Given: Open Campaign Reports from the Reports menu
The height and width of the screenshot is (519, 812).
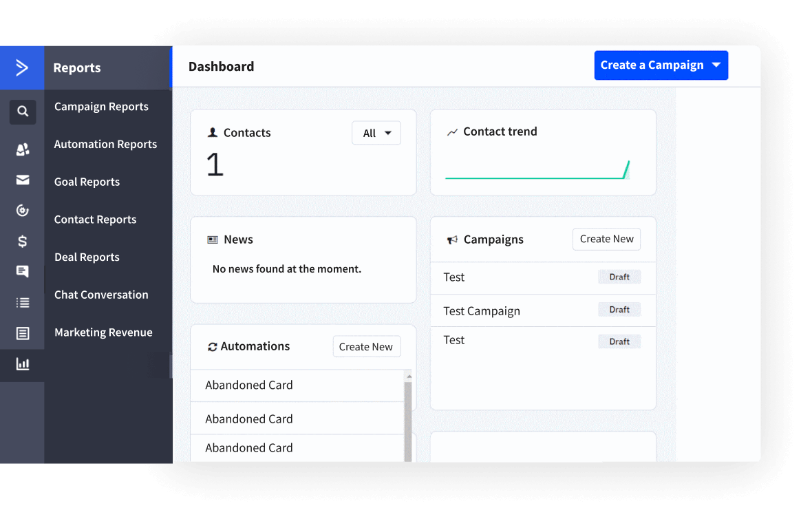Looking at the screenshot, I should click(101, 106).
